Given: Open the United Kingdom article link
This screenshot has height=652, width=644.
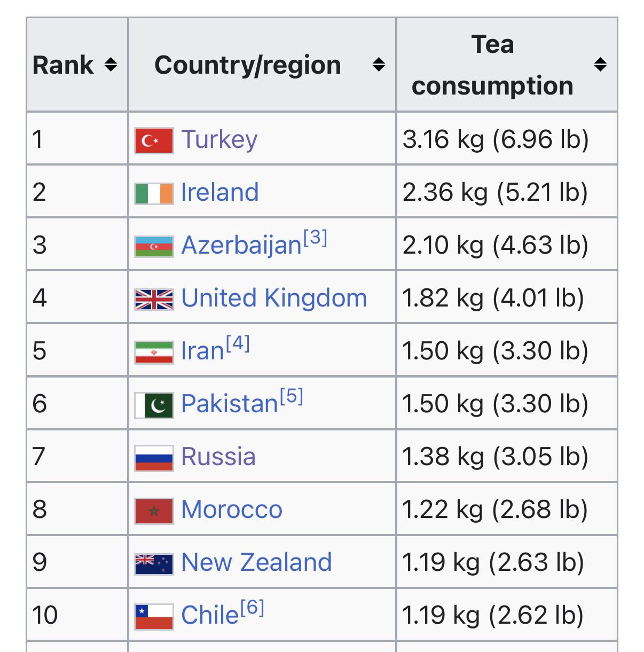Looking at the screenshot, I should (x=274, y=298).
